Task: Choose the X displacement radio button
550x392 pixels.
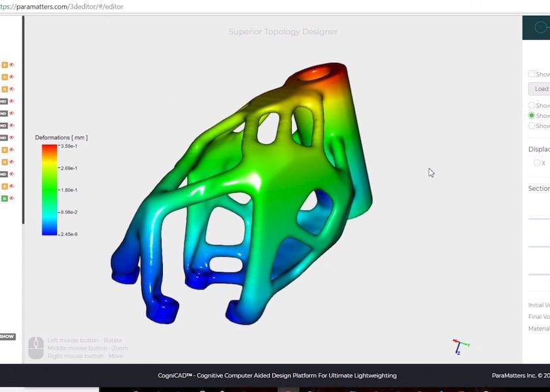Action: (537, 163)
